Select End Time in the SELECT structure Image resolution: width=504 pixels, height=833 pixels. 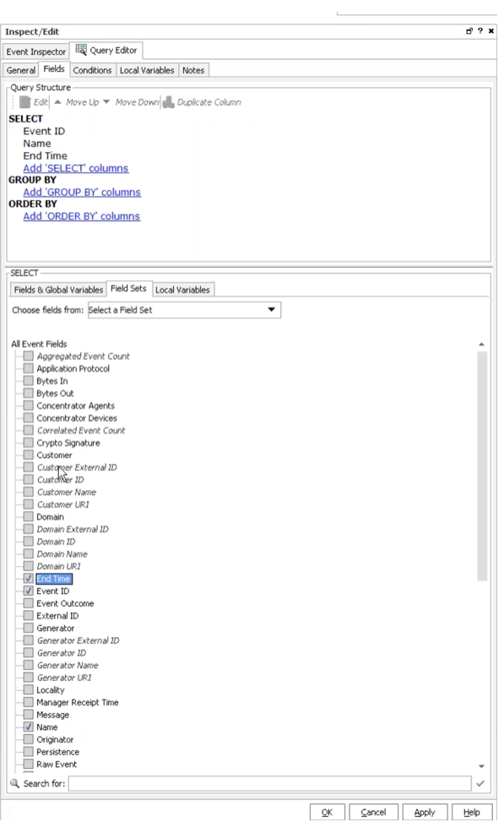45,155
